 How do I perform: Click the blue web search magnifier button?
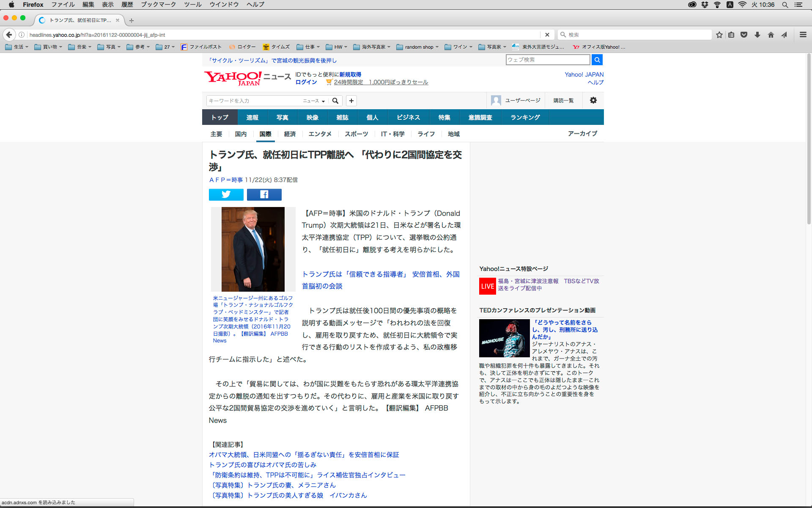click(x=597, y=60)
